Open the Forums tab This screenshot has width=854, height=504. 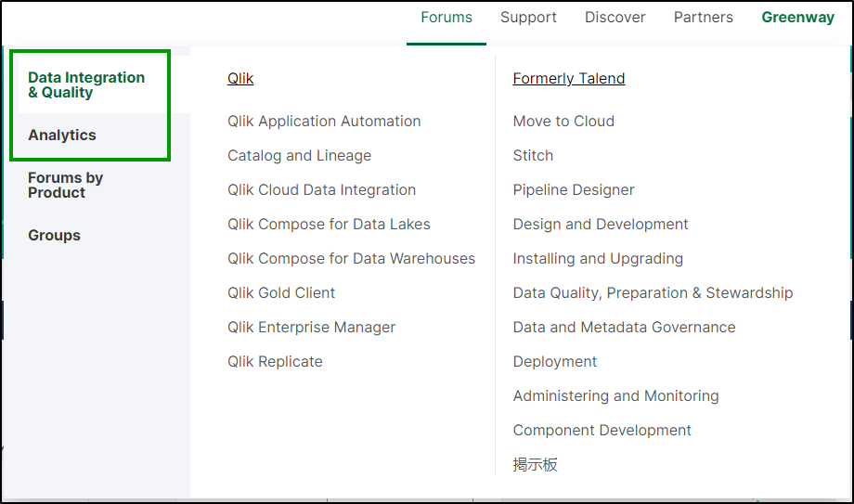[446, 18]
